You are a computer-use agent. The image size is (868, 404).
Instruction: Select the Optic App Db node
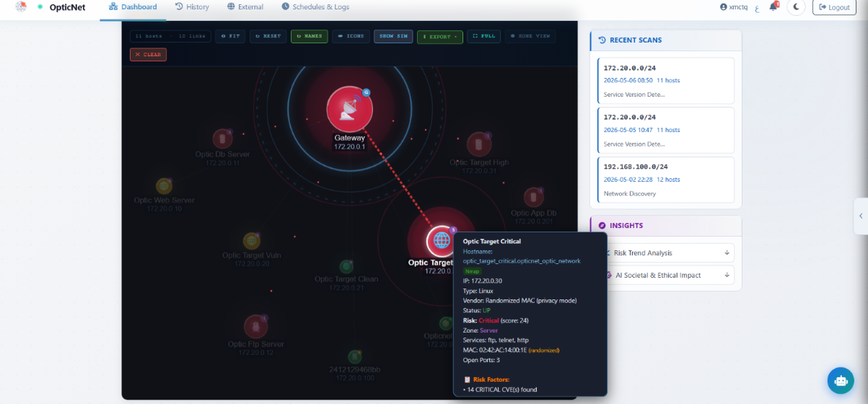[533, 196]
